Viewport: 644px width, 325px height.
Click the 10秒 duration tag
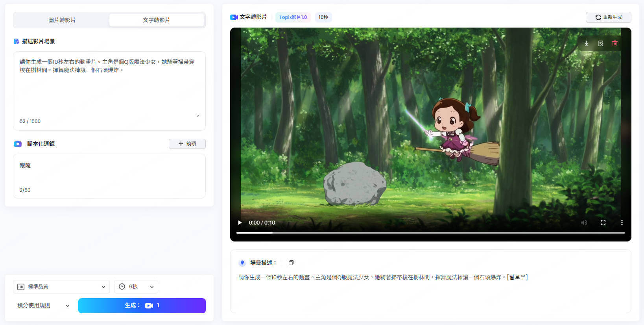(x=323, y=17)
